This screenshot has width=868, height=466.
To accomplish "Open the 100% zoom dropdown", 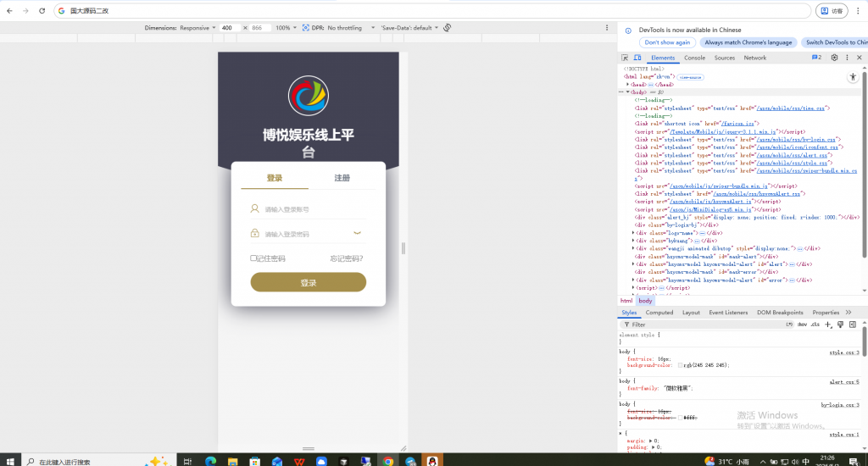I will coord(286,28).
